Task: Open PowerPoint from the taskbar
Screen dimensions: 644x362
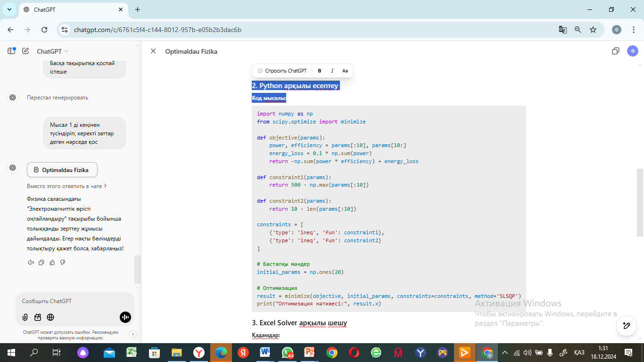Action: pyautogui.click(x=309, y=353)
